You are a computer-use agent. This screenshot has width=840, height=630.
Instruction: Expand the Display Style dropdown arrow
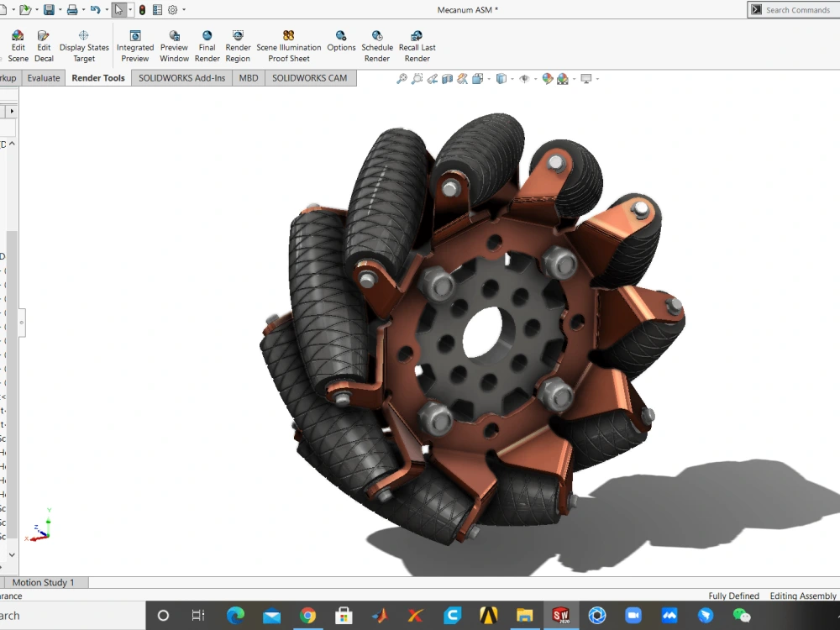coord(512,79)
